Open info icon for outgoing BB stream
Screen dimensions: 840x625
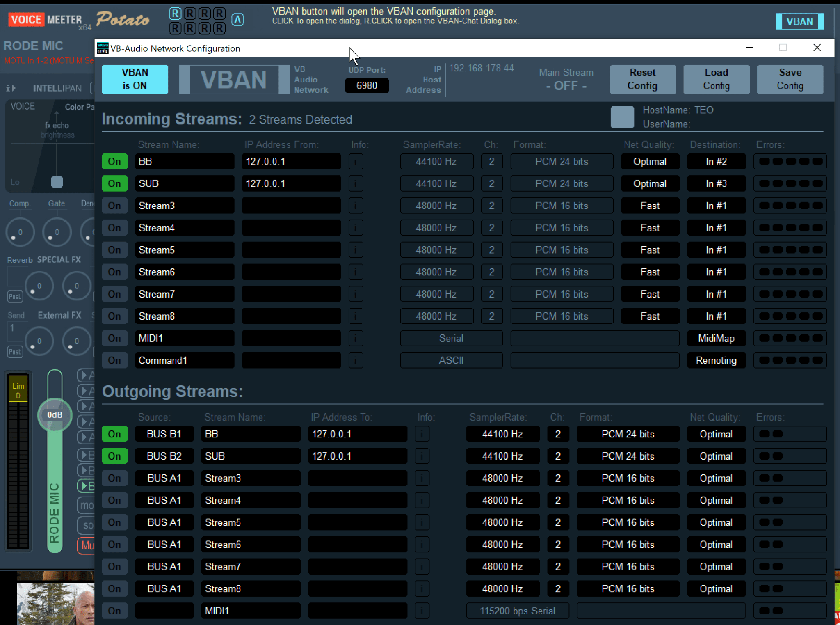(422, 434)
